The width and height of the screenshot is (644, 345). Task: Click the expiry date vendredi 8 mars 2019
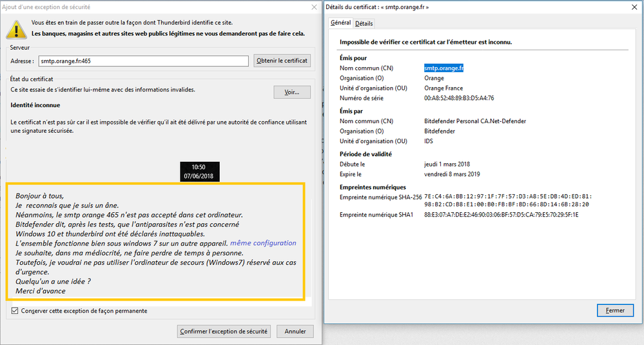(452, 174)
